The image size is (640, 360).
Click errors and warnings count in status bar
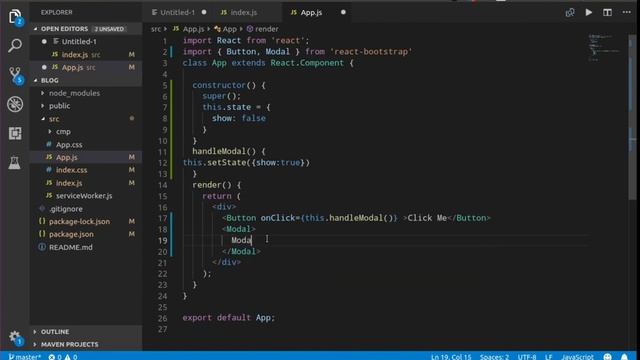point(63,357)
